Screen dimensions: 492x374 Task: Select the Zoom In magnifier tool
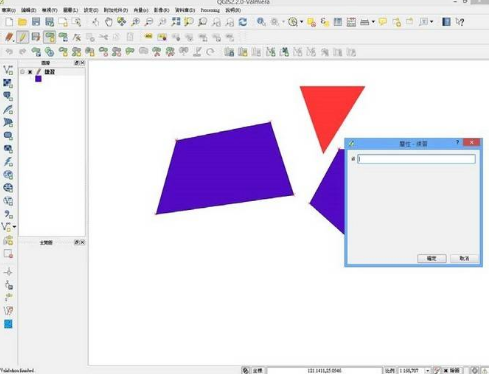(x=135, y=22)
